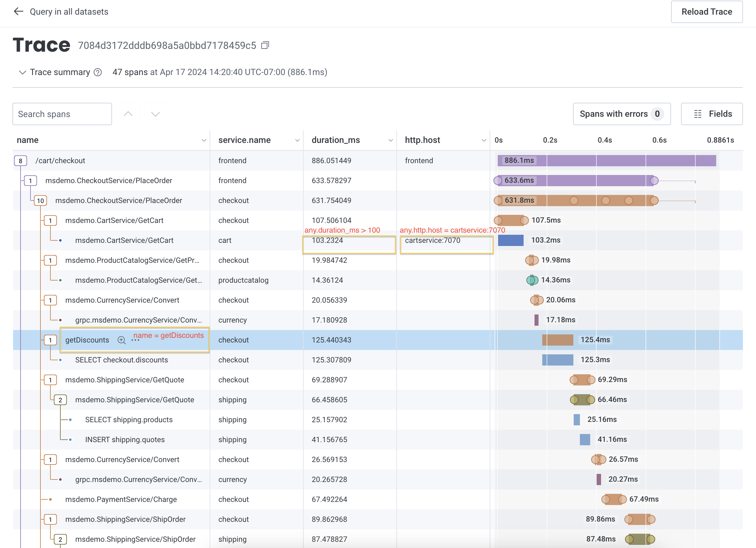Image resolution: width=756 pixels, height=548 pixels.
Task: Click the zoom-in magnifier on getDiscounts span
Action: [x=121, y=340]
